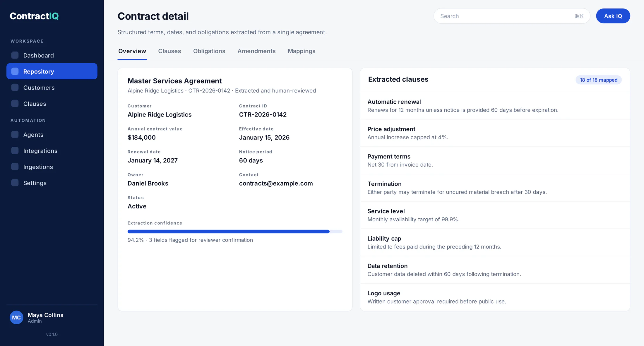Viewport: 644px width, 346px height.
Task: Open the Termination clause row
Action: (495, 188)
